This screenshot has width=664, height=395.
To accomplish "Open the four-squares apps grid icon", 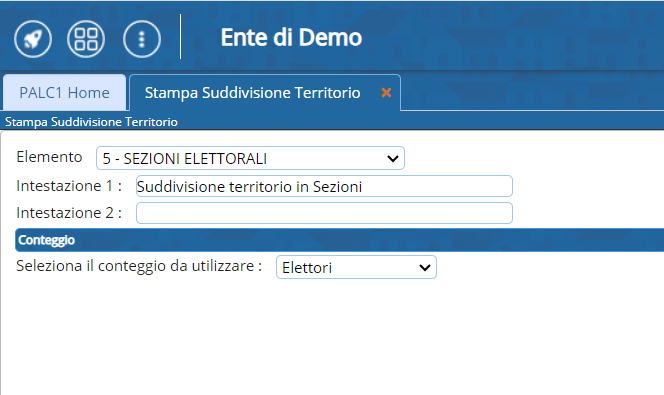I will 86,39.
